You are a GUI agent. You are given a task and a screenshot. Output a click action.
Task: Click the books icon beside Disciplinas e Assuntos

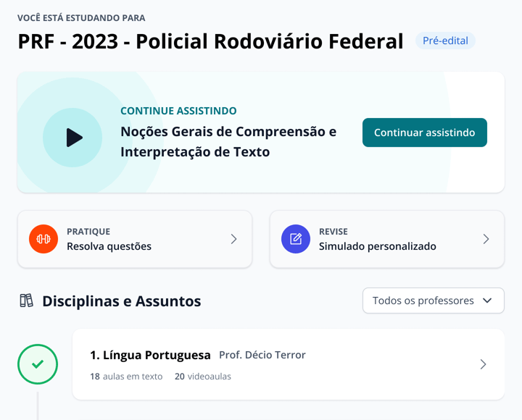pyautogui.click(x=26, y=301)
